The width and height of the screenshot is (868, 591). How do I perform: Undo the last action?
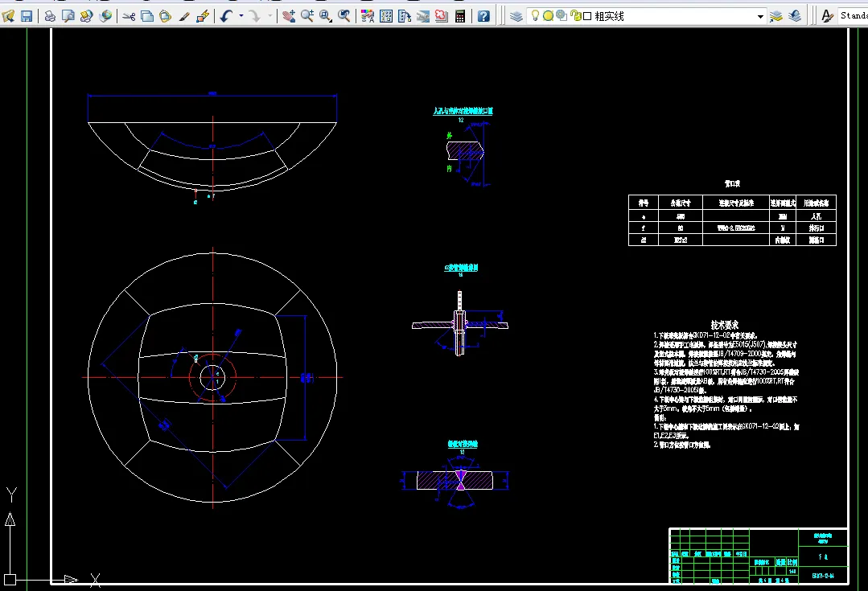pos(226,16)
